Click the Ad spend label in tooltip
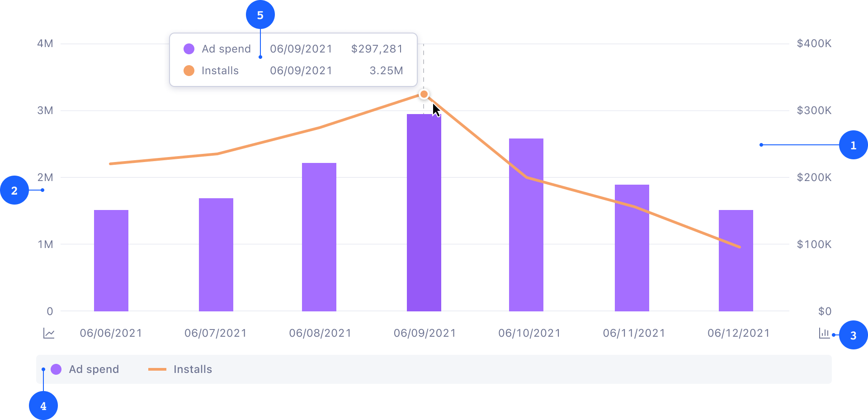This screenshot has height=420, width=868. [226, 49]
